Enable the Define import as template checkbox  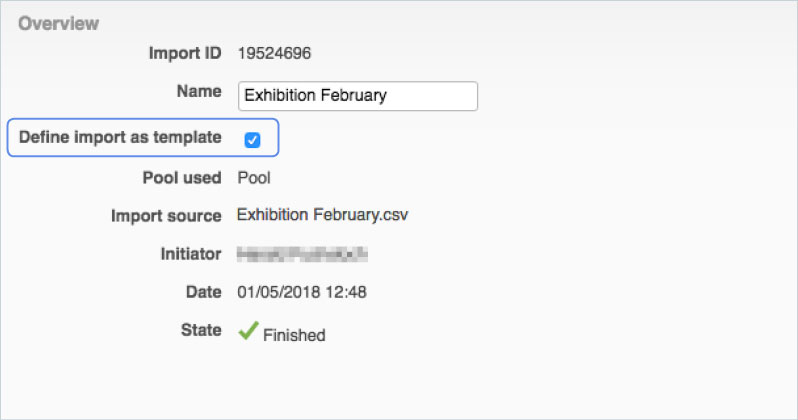click(x=252, y=140)
